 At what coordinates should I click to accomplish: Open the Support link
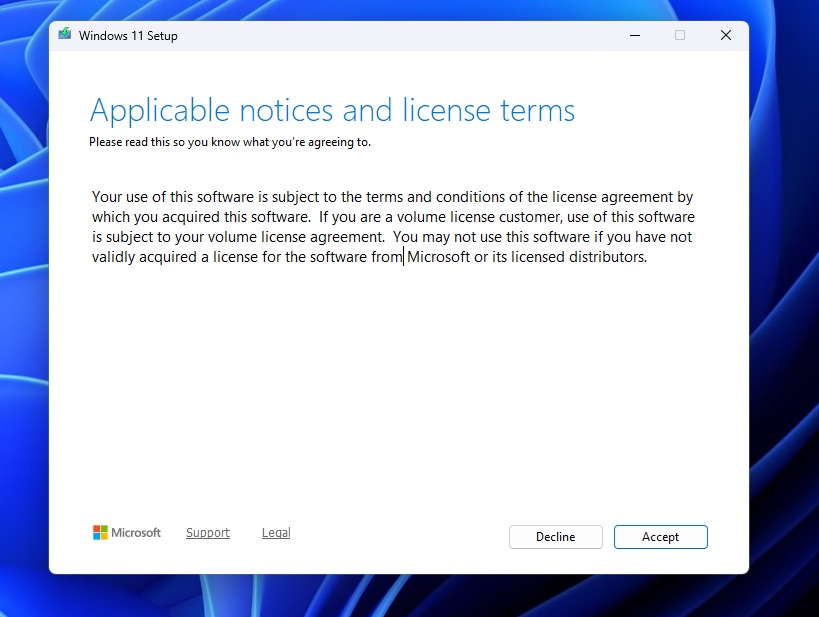207,532
